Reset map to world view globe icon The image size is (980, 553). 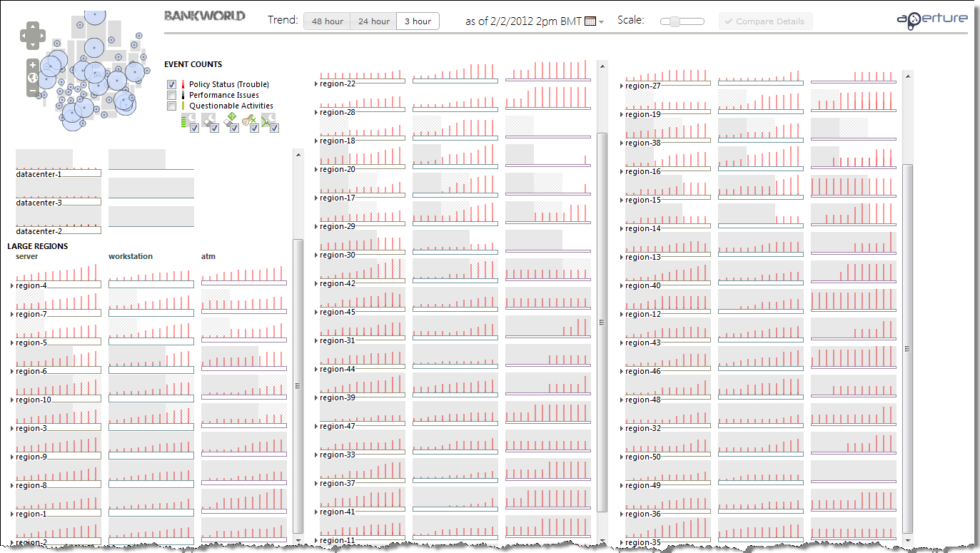click(33, 78)
